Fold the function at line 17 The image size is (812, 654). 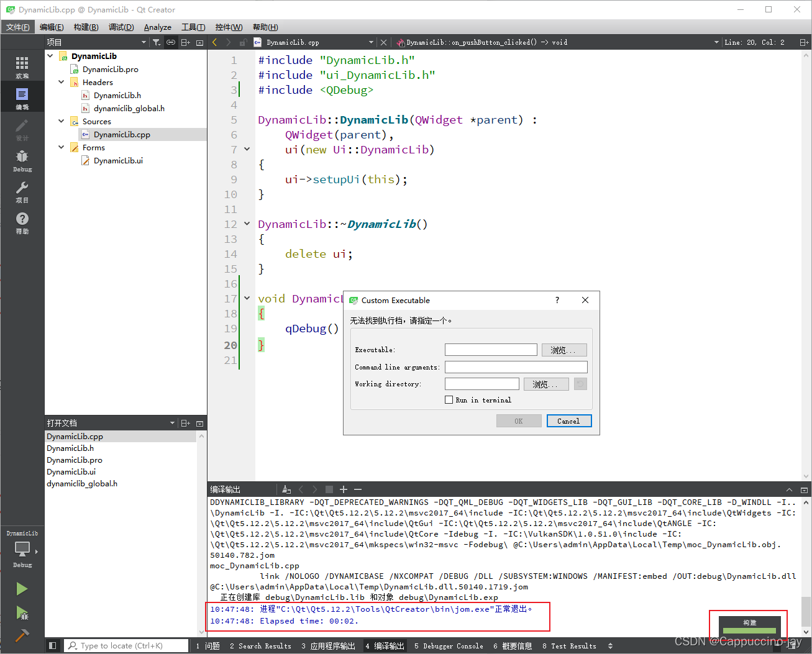(247, 298)
